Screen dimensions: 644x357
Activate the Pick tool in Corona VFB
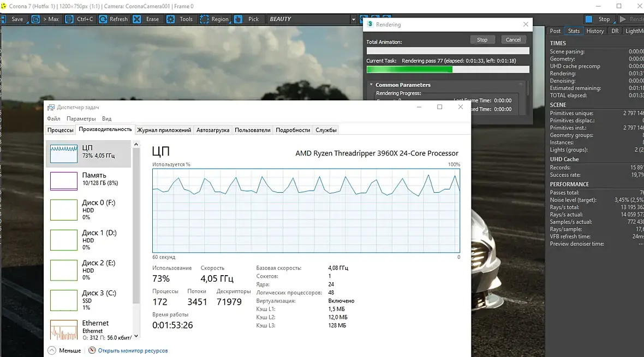[247, 19]
